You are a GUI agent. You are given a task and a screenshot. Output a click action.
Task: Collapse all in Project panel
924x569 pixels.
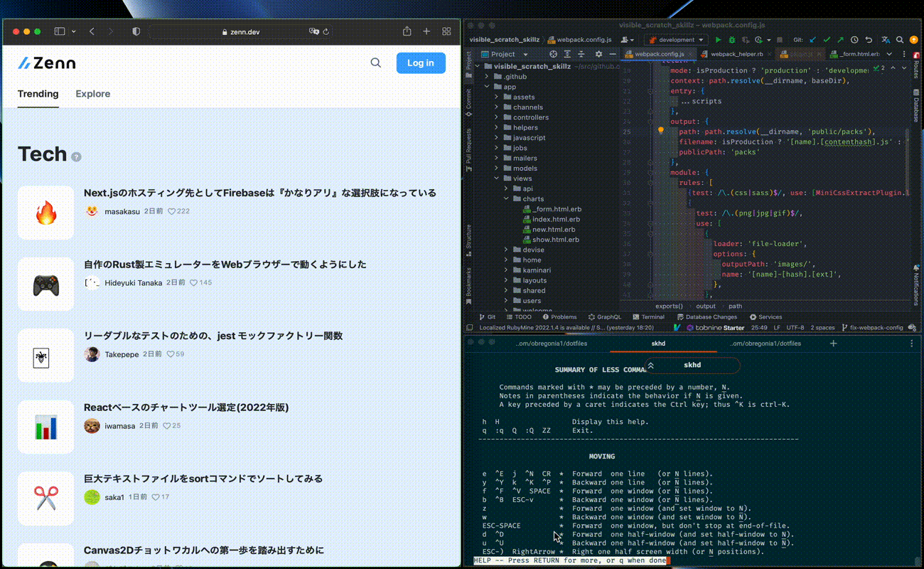pos(581,54)
